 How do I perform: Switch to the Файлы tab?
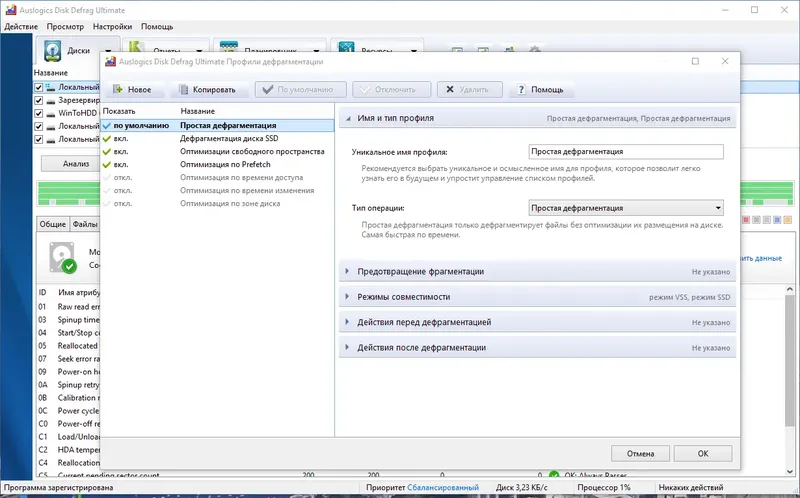tap(84, 224)
